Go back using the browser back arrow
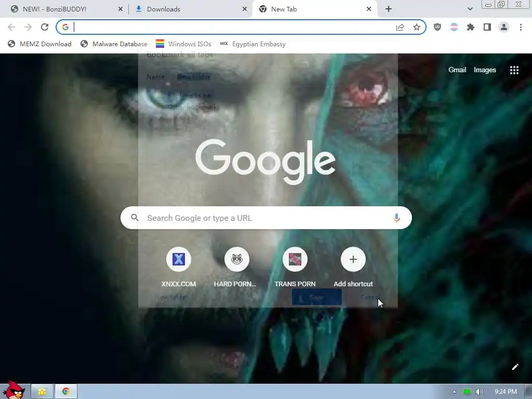This screenshot has width=532, height=399. tap(11, 27)
